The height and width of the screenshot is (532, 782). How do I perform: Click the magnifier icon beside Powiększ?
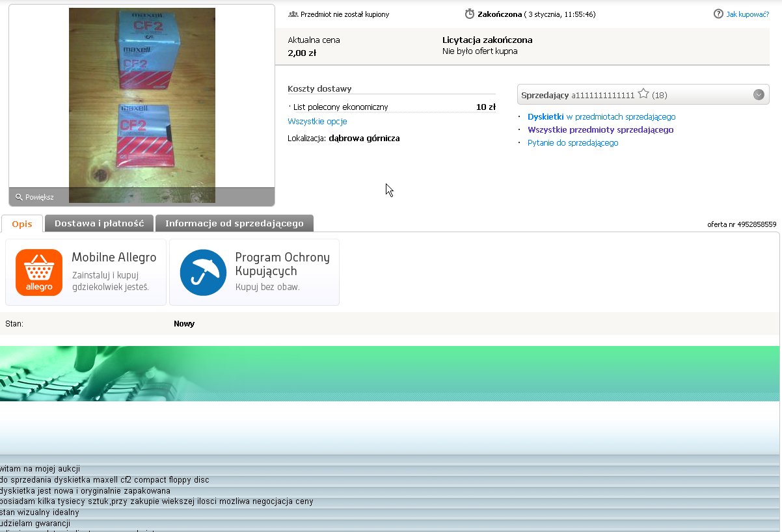(x=19, y=197)
